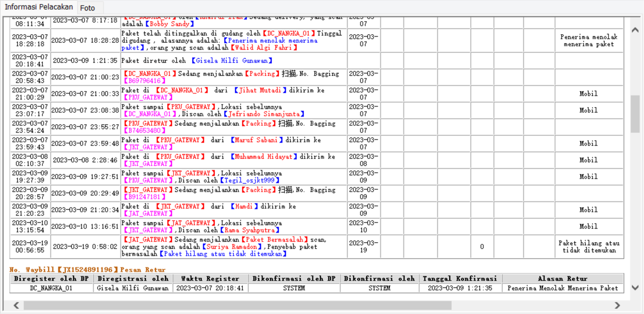Select 'Penerima Menolak Menerima Paket' retur reason cell
Viewport: 644px width, 314px height.
pyautogui.click(x=562, y=288)
